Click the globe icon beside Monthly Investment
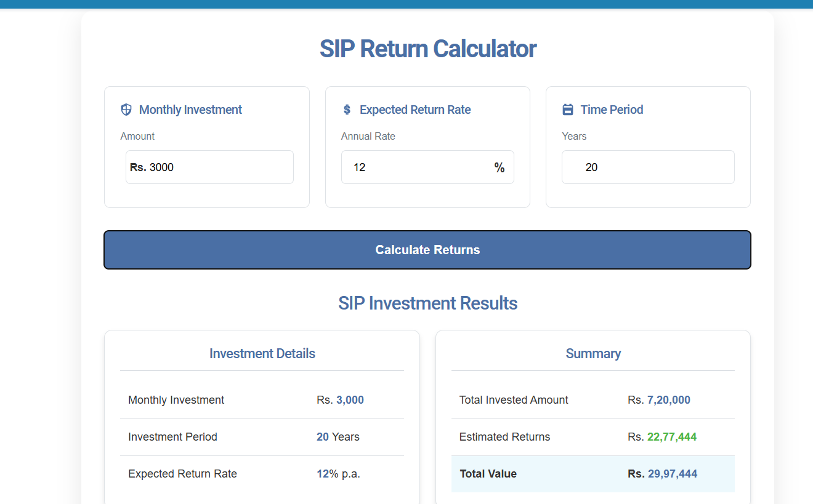The image size is (813, 504). [x=126, y=109]
